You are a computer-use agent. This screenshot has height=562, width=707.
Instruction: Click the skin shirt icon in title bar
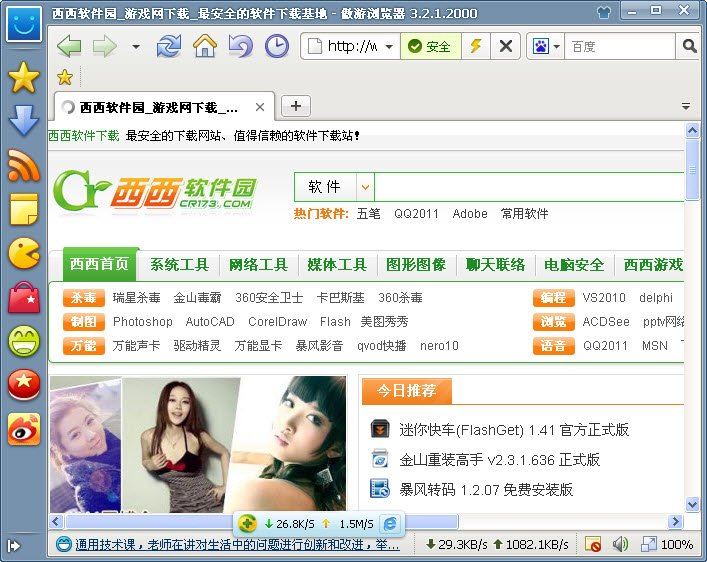(x=603, y=12)
